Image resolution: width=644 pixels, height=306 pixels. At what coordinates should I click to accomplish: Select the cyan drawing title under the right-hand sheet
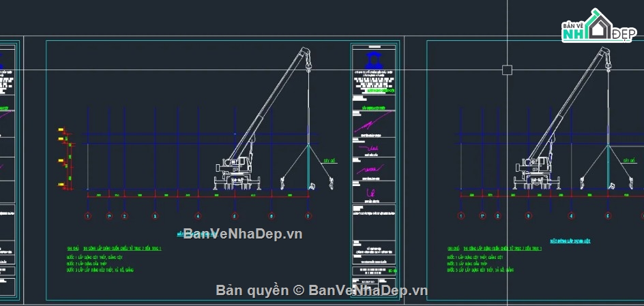(x=570, y=241)
